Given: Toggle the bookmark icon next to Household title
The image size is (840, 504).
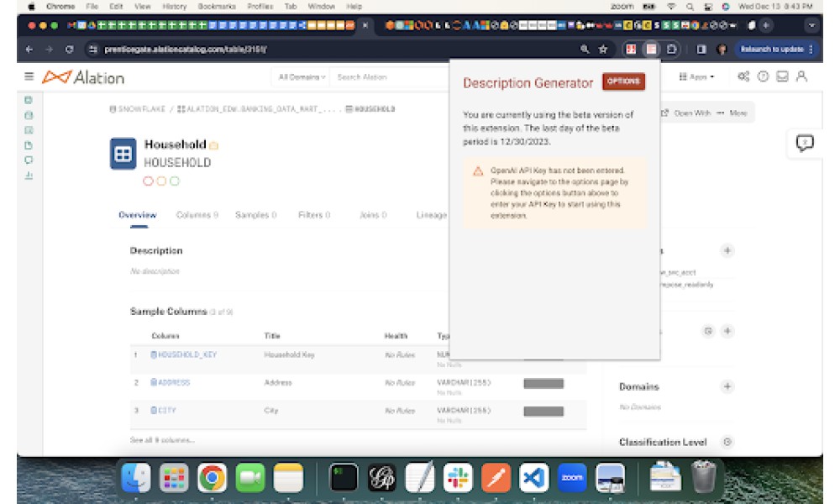Looking at the screenshot, I should (x=213, y=145).
